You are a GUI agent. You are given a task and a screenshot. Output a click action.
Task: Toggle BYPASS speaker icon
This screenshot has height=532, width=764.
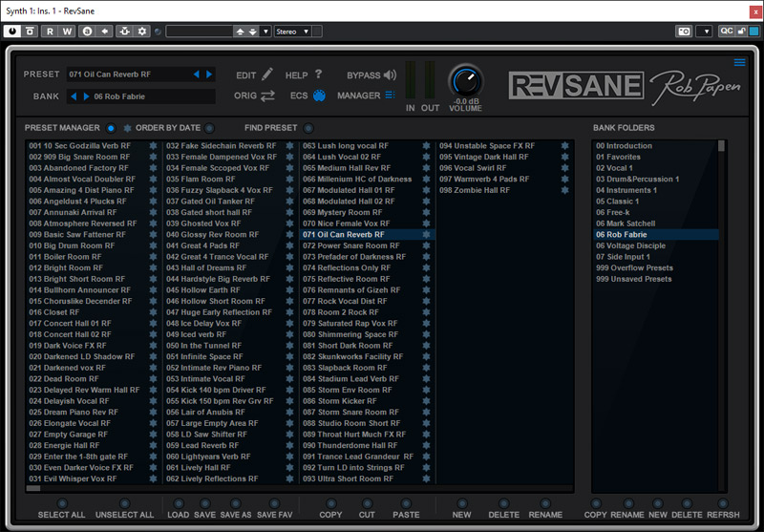click(x=390, y=74)
